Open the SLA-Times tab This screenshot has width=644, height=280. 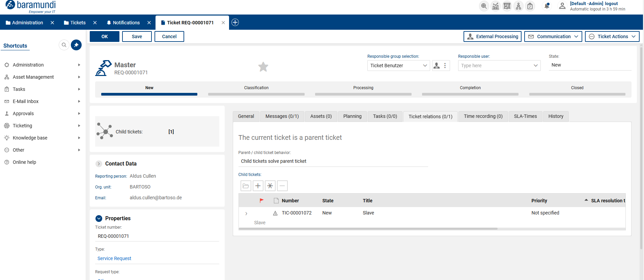525,116
